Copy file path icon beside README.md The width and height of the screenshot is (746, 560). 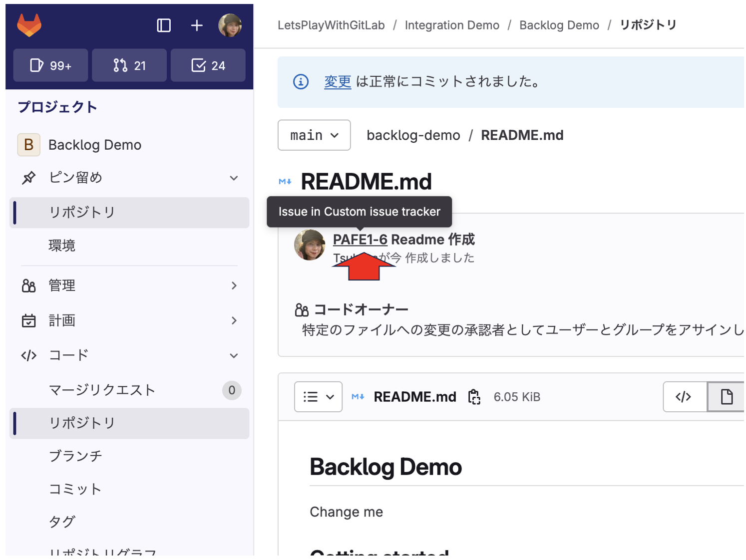474,397
